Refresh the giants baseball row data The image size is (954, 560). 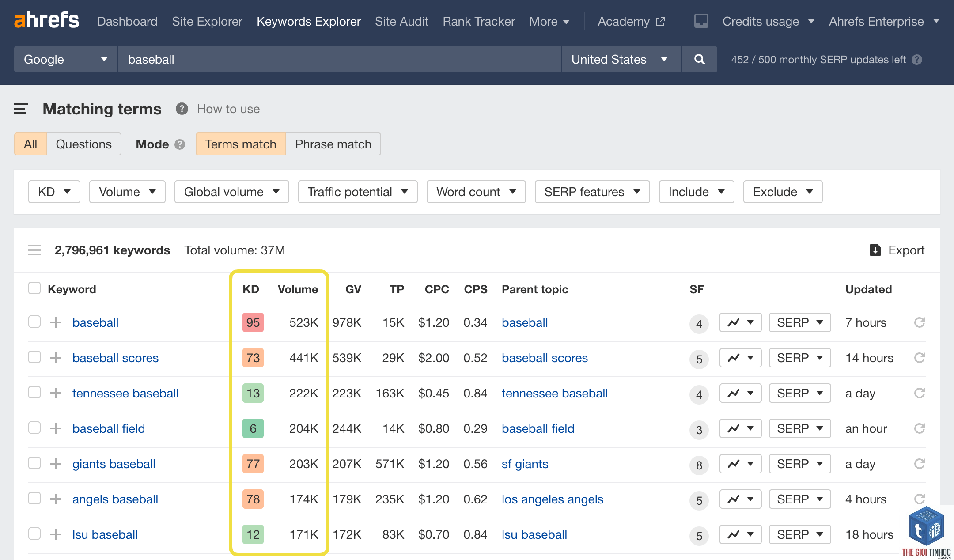tap(919, 464)
